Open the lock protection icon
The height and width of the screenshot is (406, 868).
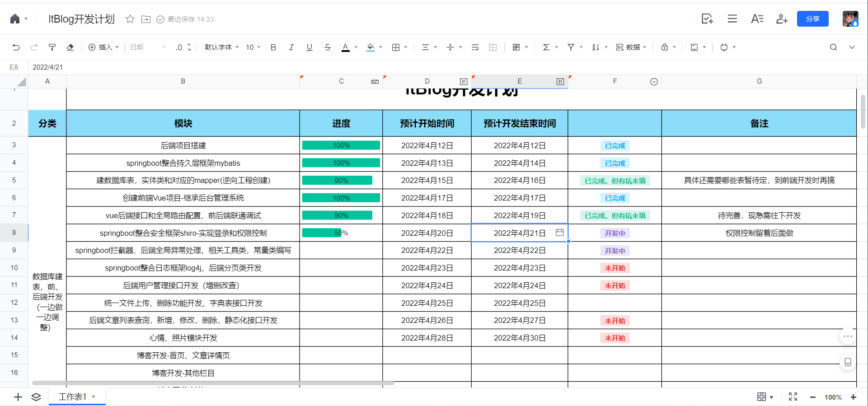tap(665, 47)
